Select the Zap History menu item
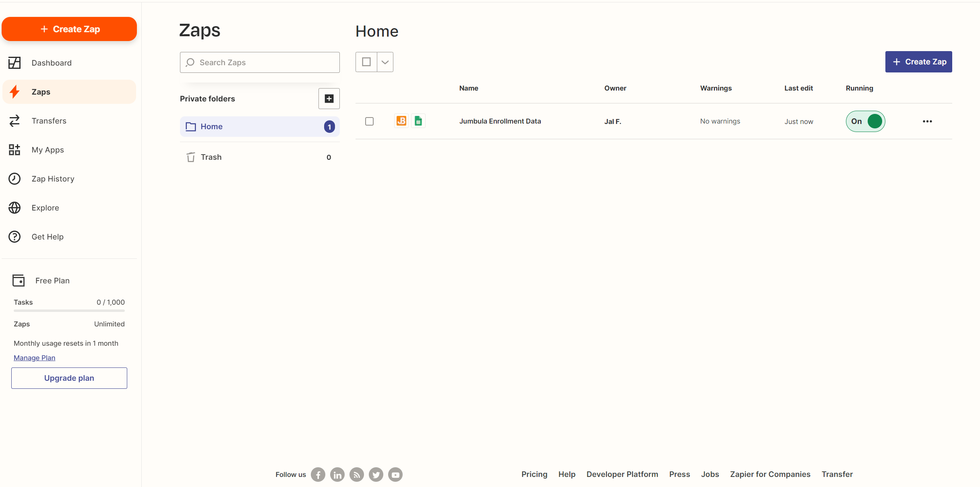 (x=69, y=179)
